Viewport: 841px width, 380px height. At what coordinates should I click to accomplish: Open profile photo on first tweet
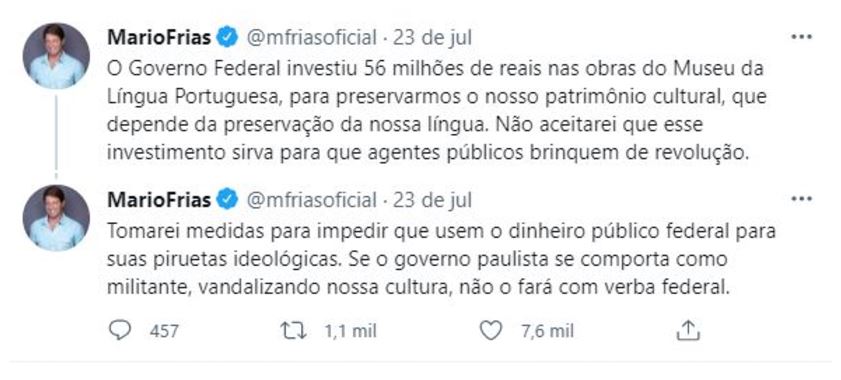pyautogui.click(x=56, y=56)
